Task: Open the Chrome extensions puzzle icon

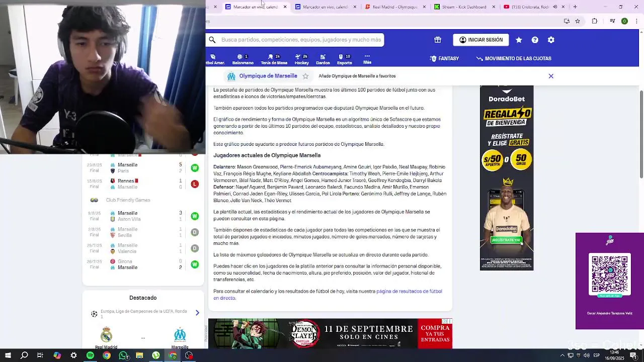Action: (595, 21)
